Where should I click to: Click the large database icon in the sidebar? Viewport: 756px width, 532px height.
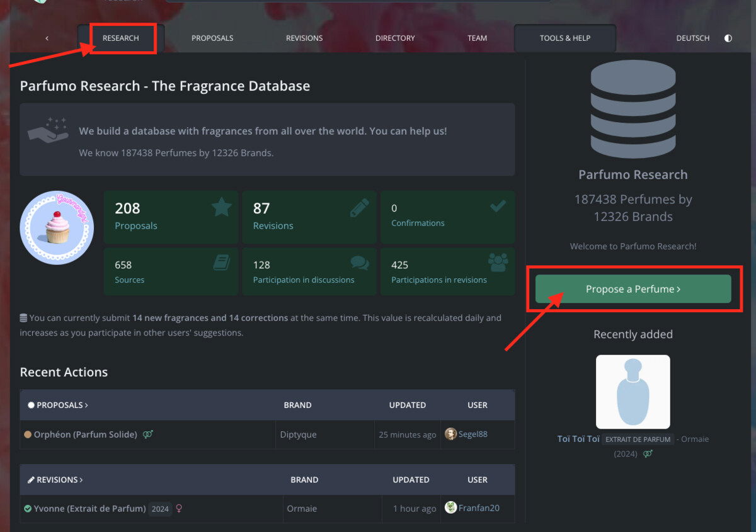coord(633,108)
